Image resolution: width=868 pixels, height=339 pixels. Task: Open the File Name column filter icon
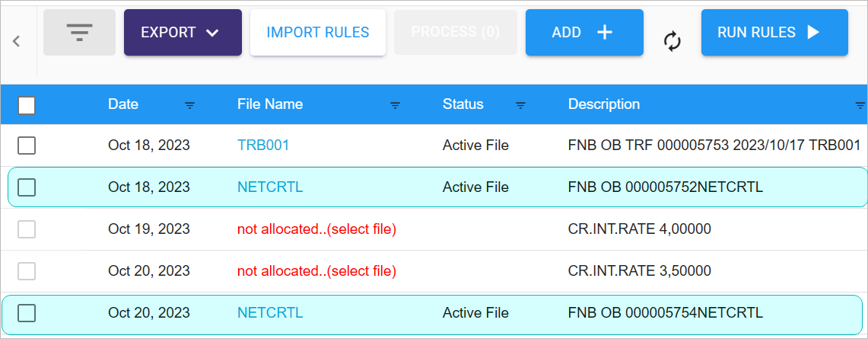pyautogui.click(x=396, y=105)
